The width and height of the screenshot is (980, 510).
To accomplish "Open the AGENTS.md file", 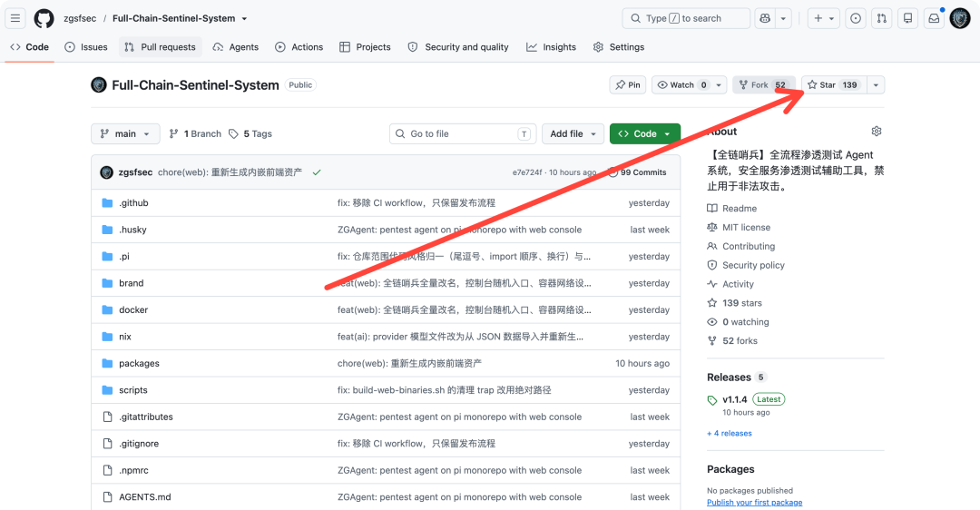I will tap(145, 497).
